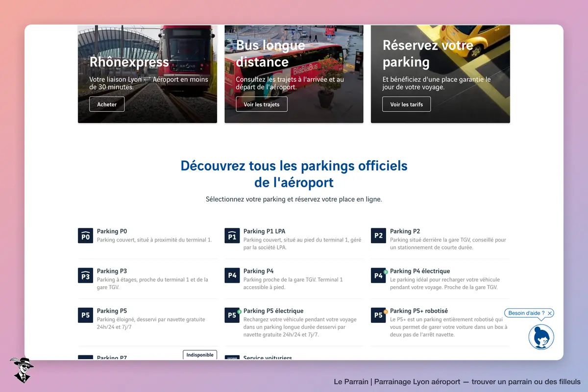Open the 'Parking P0' title link
This screenshot has width=588, height=392.
point(112,231)
